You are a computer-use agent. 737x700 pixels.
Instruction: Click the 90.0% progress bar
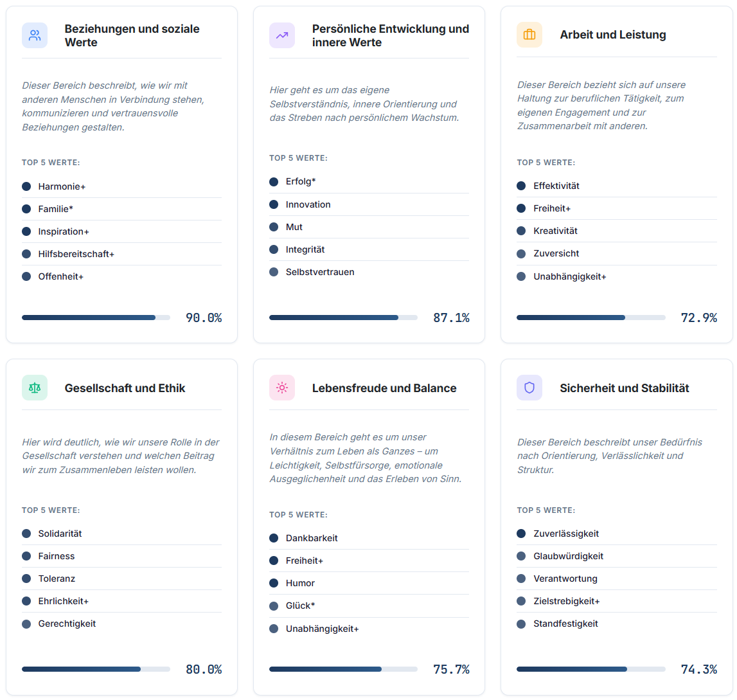[x=96, y=318]
